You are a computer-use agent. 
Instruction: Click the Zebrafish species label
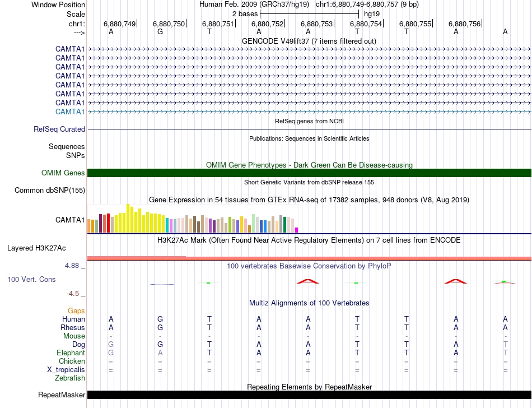70,378
